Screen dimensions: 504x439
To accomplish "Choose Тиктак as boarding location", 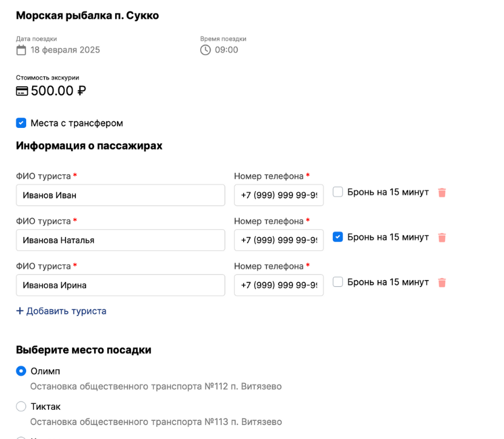I will pos(21,406).
